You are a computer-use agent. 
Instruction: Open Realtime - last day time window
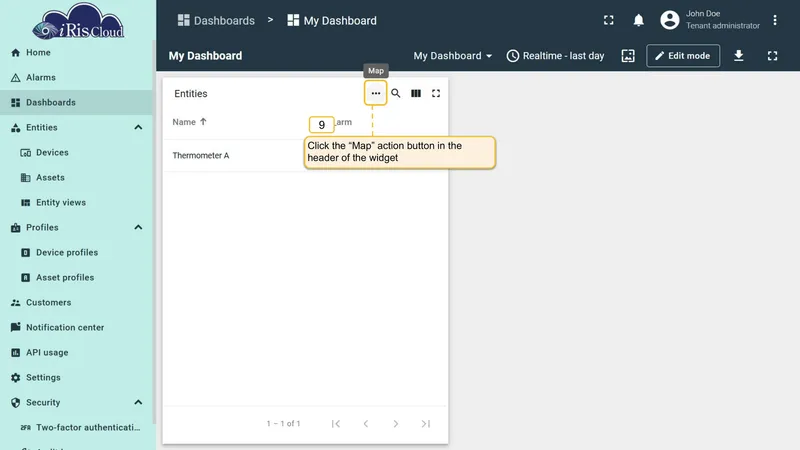(x=555, y=56)
